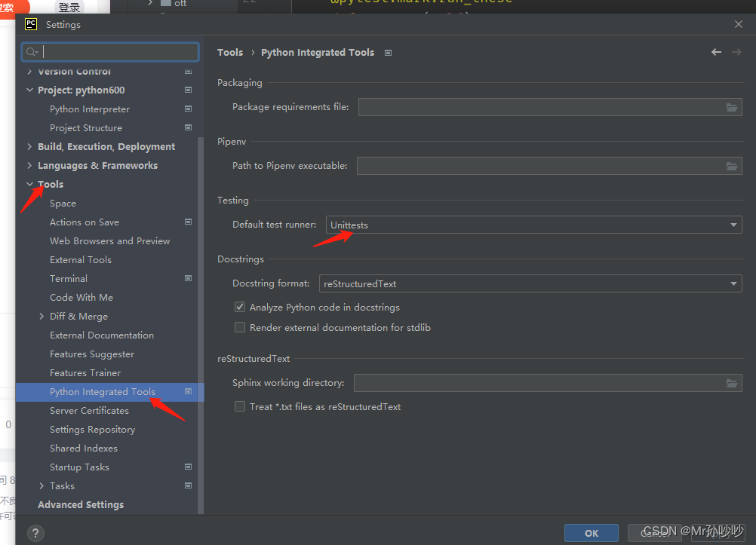The image size is (756, 545).
Task: Select Startup Tasks item
Action: 79,467
